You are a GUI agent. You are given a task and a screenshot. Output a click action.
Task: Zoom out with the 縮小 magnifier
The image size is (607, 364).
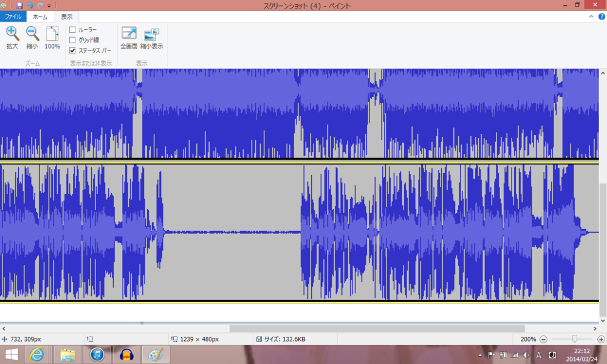coord(32,38)
